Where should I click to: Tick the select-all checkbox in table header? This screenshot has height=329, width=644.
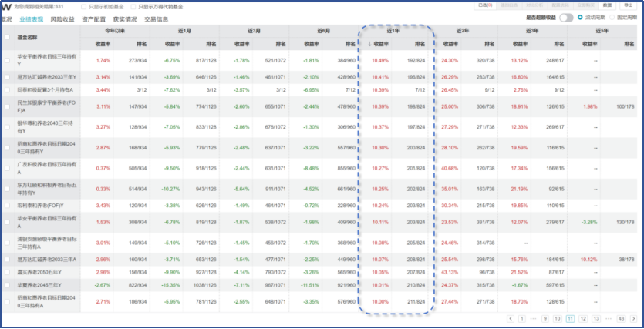7,37
